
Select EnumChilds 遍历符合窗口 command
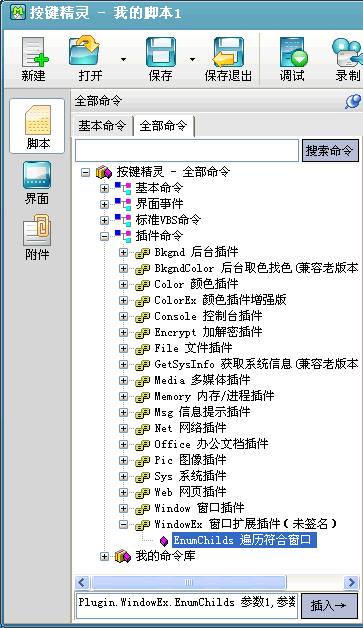tap(244, 540)
